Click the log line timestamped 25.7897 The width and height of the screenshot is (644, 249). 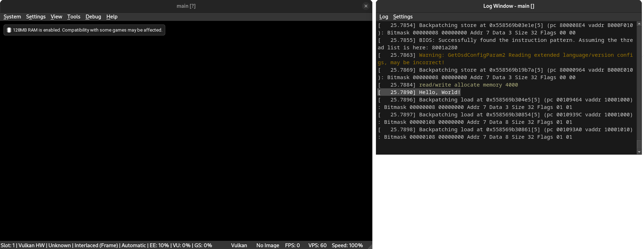(505, 118)
